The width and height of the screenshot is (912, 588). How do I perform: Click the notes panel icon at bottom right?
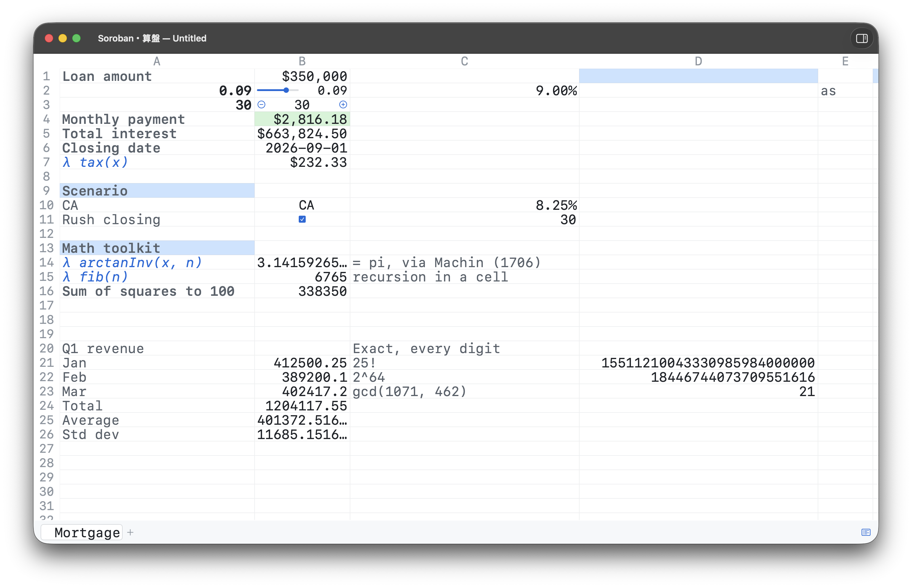[x=866, y=532]
